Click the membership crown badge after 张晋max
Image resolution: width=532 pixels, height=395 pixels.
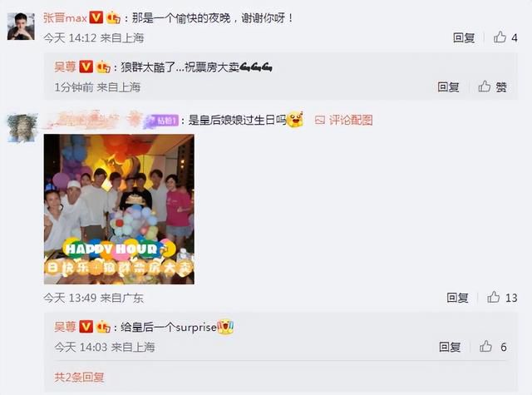[x=113, y=17]
